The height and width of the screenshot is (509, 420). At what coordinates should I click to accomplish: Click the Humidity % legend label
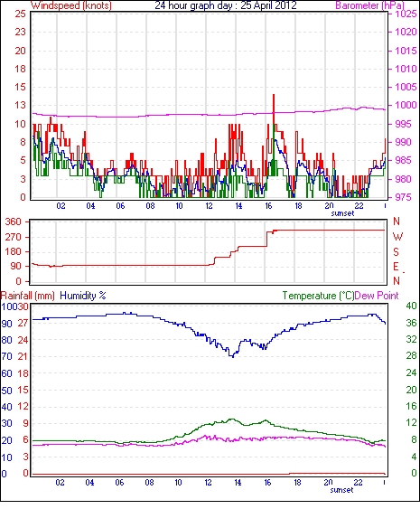pos(83,296)
